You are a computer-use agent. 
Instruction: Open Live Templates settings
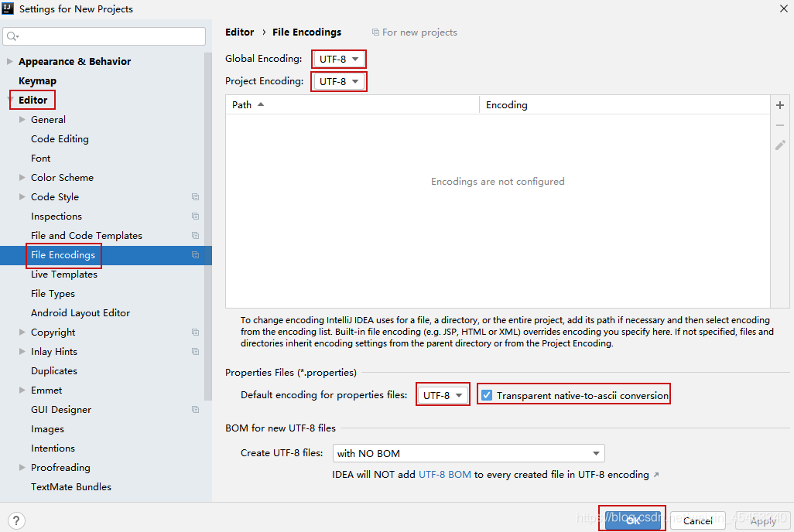click(63, 275)
